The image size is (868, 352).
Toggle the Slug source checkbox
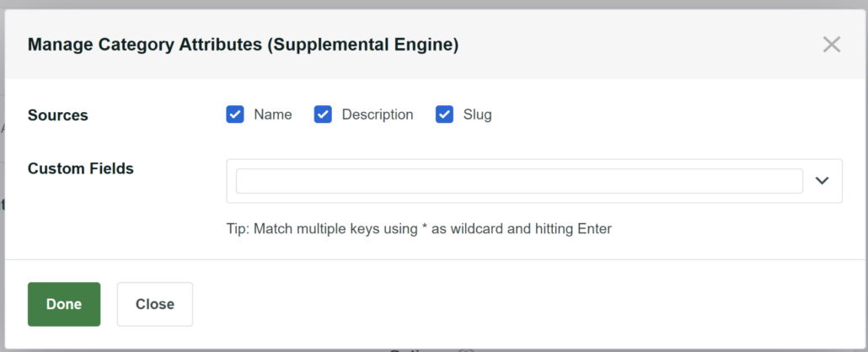444,115
